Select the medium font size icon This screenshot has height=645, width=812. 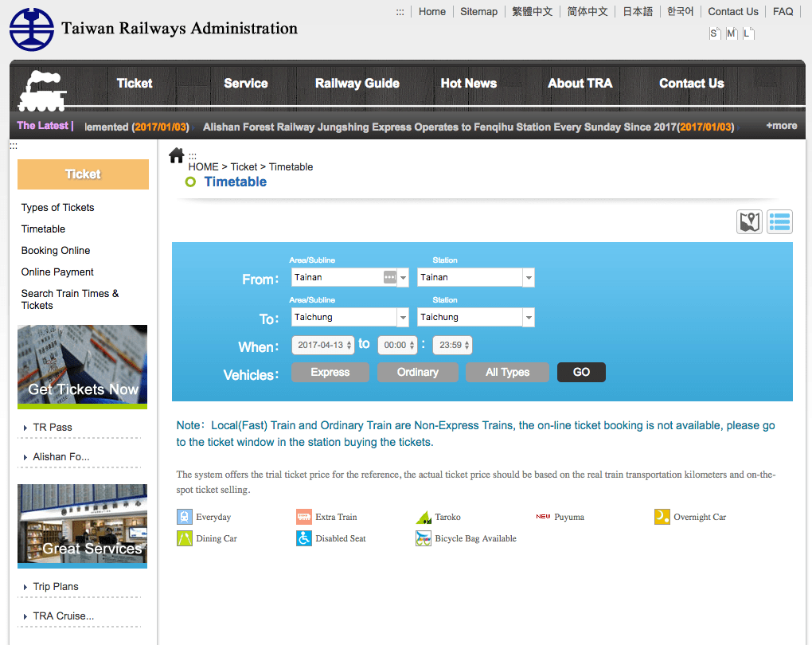(x=732, y=33)
